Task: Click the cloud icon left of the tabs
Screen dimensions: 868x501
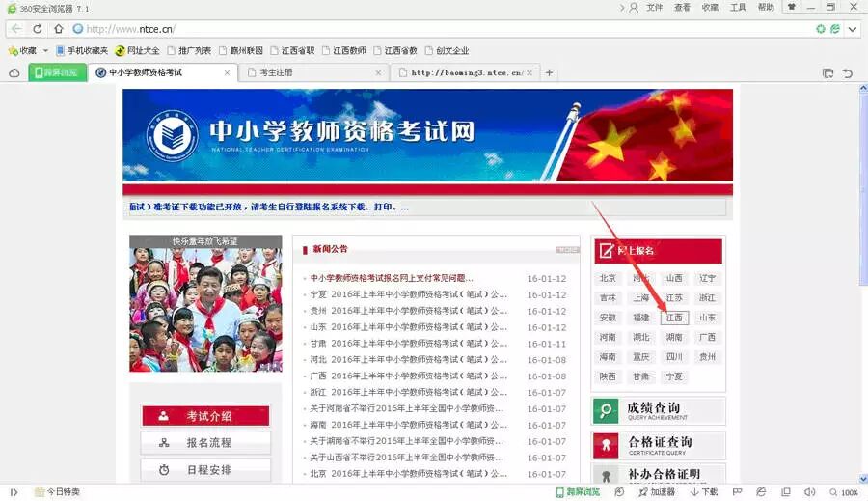Action: pos(14,72)
